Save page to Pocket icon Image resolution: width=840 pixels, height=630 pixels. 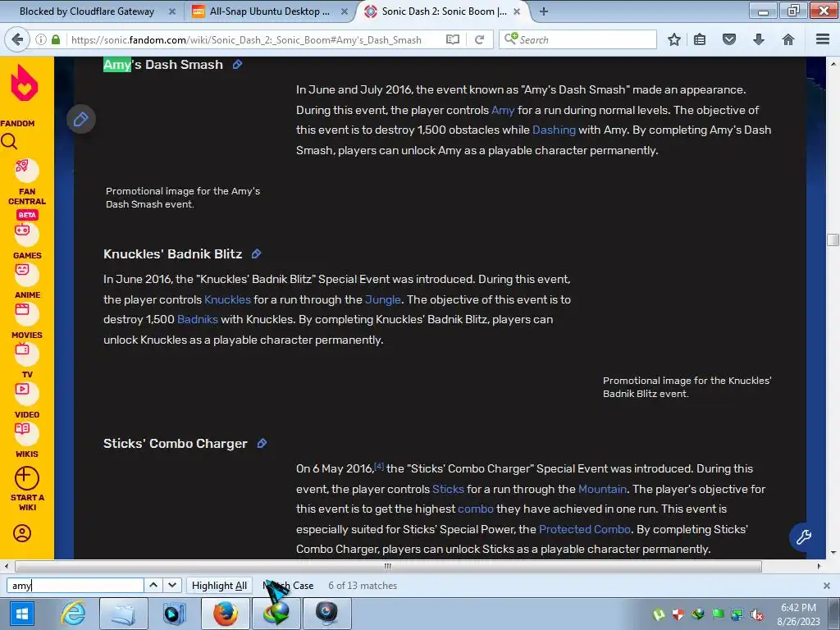click(729, 39)
